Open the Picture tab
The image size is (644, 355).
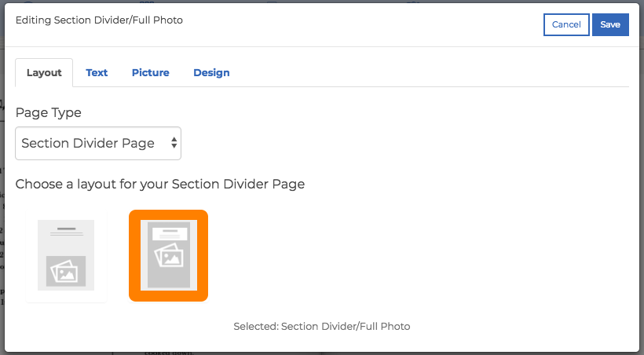click(150, 73)
